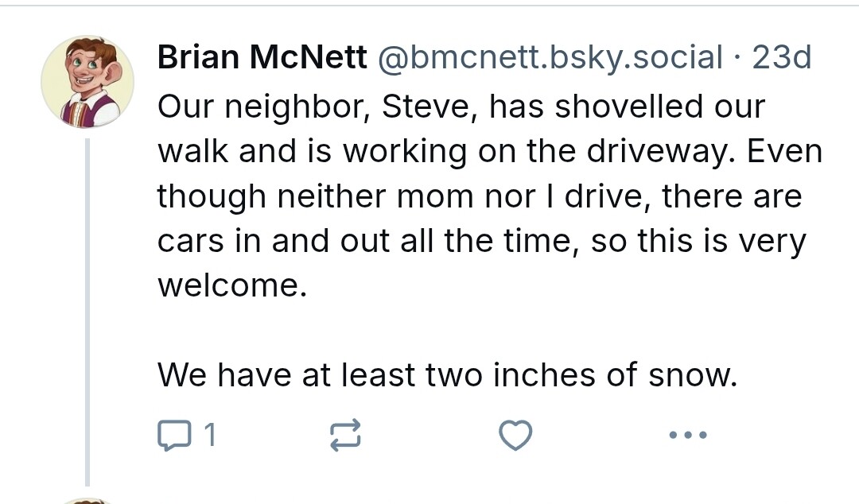The width and height of the screenshot is (859, 504).
Task: Like the post with the heart icon
Action: (x=515, y=435)
